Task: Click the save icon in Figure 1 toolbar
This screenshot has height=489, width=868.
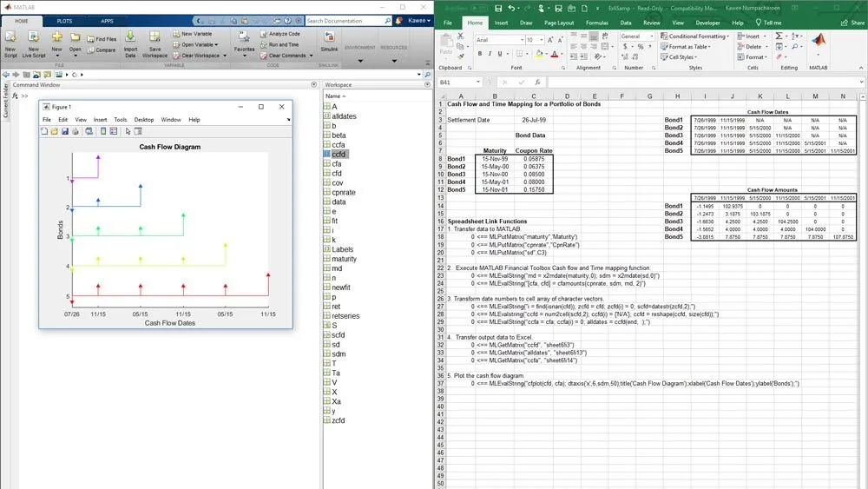Action: point(65,131)
